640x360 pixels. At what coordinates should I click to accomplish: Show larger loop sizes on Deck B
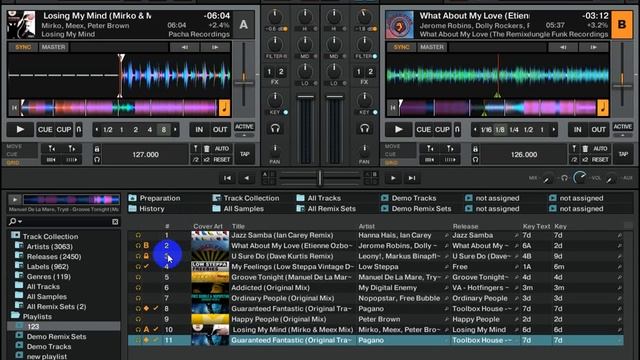554,130
